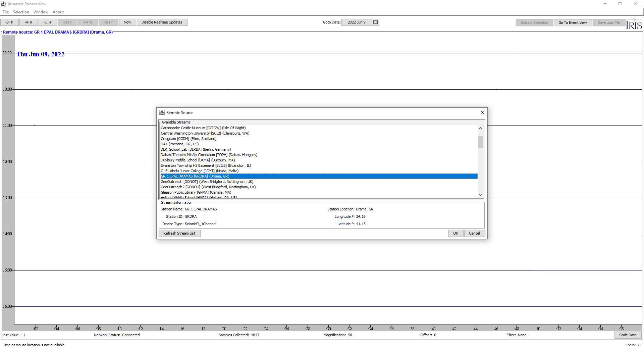Open the Goto Date calendar picker icon

click(x=376, y=22)
